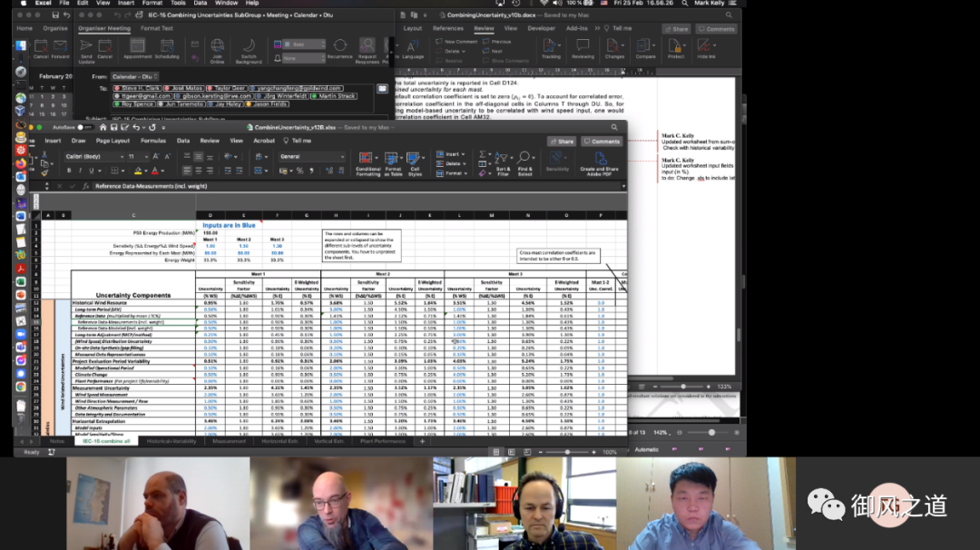Open Format Text tab in meeting window
This screenshot has height=550, width=980.
point(156,28)
